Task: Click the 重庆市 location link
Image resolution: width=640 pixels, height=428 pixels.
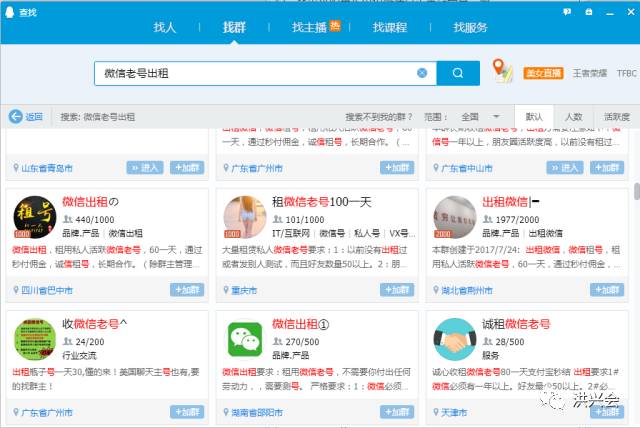Action: pos(244,290)
